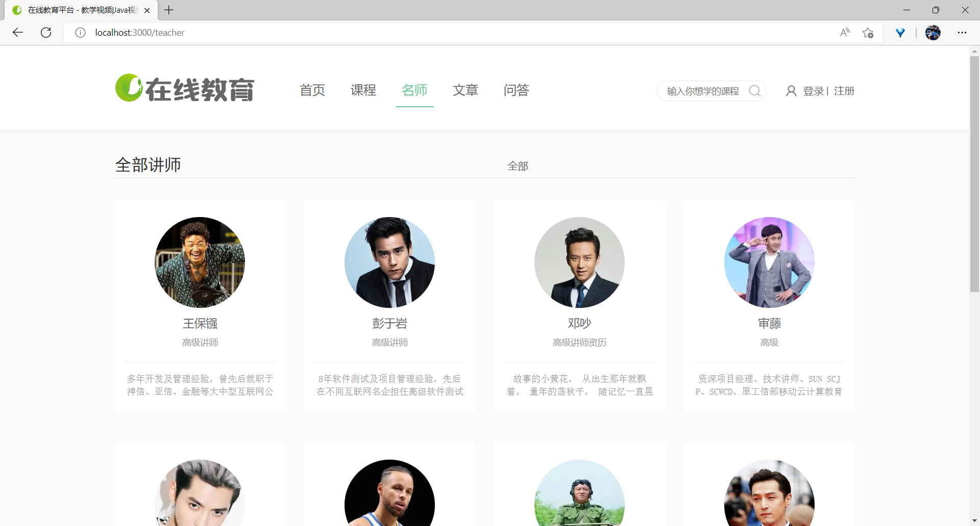The width and height of the screenshot is (980, 526).
Task: Open the 文章 section
Action: [465, 90]
